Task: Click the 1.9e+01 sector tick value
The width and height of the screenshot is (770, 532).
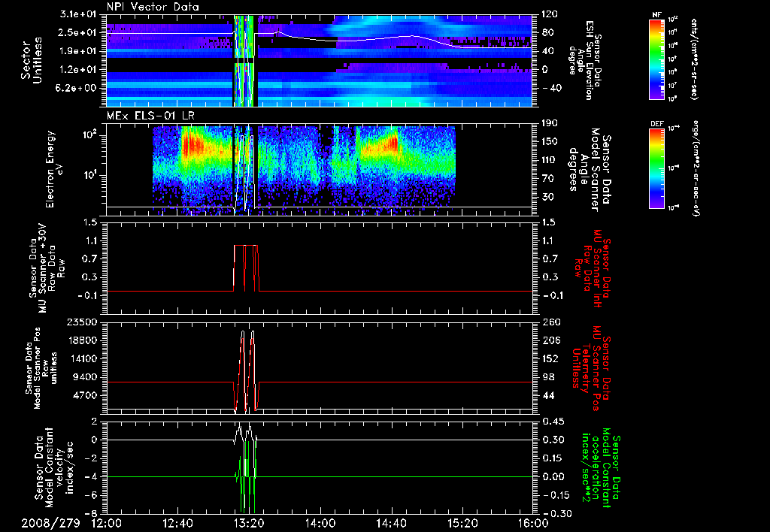Action: pos(78,51)
